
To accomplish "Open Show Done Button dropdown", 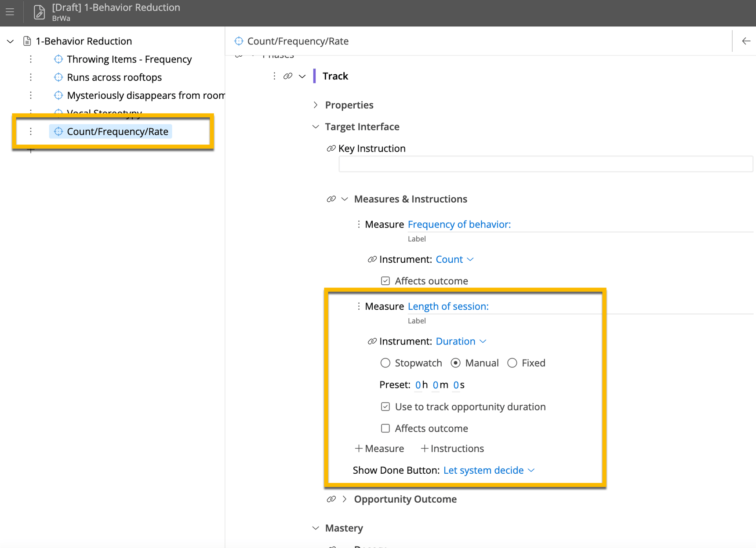I will point(488,470).
